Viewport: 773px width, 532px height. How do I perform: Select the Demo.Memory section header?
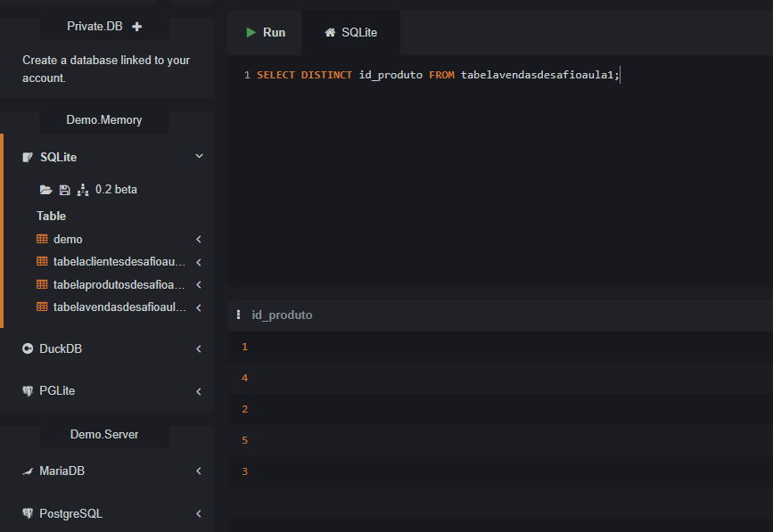(x=104, y=120)
